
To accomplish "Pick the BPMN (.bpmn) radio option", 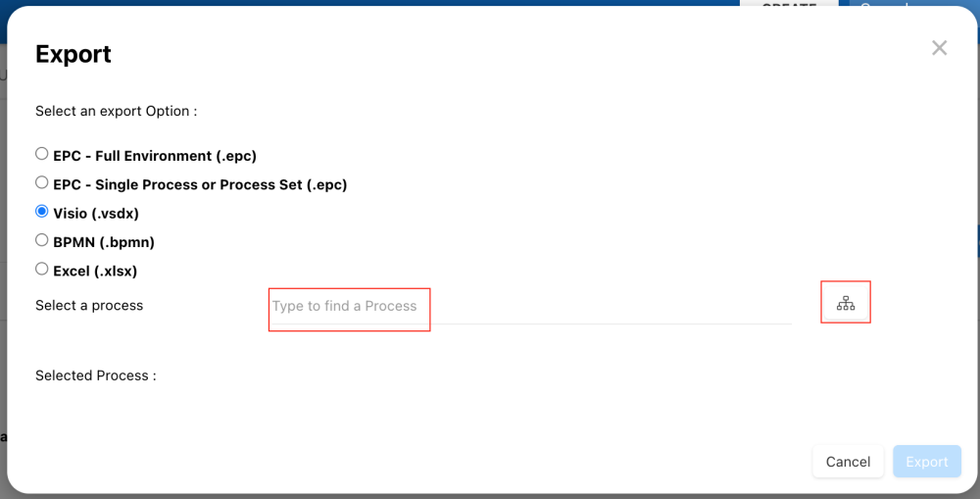I will tap(41, 240).
